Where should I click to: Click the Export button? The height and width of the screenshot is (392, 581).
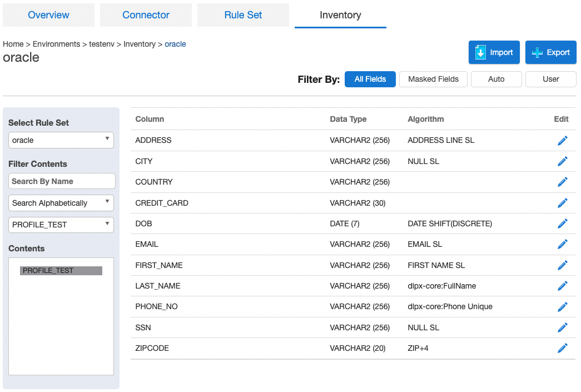pyautogui.click(x=550, y=52)
